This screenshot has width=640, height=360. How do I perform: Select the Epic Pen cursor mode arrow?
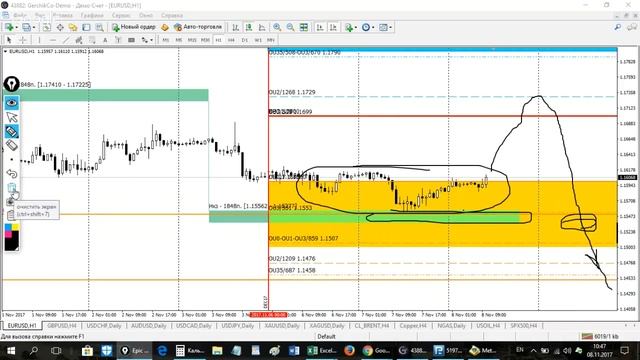click(12, 118)
